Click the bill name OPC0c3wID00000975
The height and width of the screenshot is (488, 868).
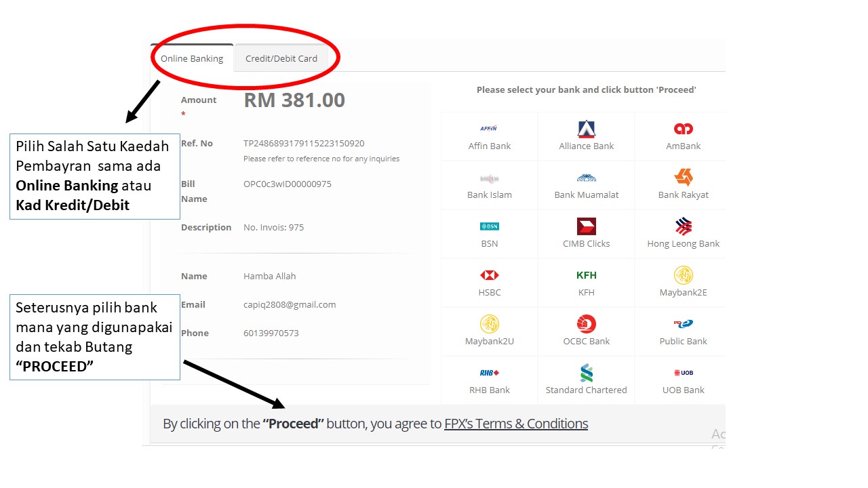click(288, 184)
